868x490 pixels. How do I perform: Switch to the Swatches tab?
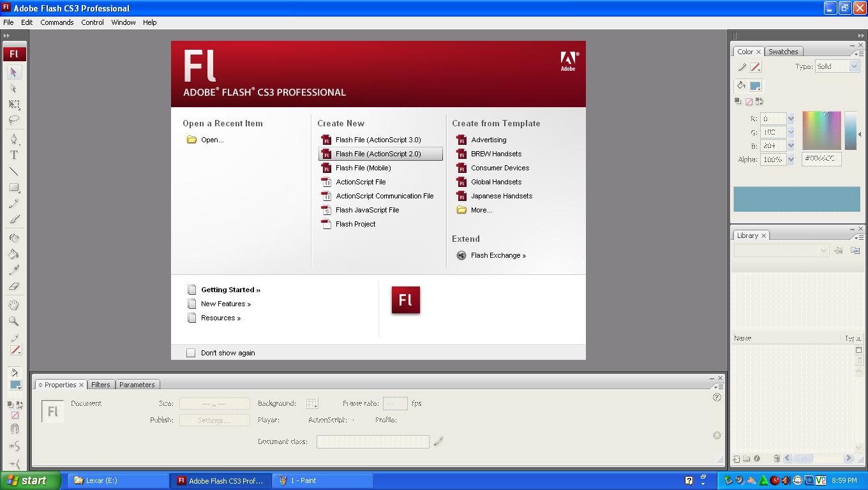783,51
